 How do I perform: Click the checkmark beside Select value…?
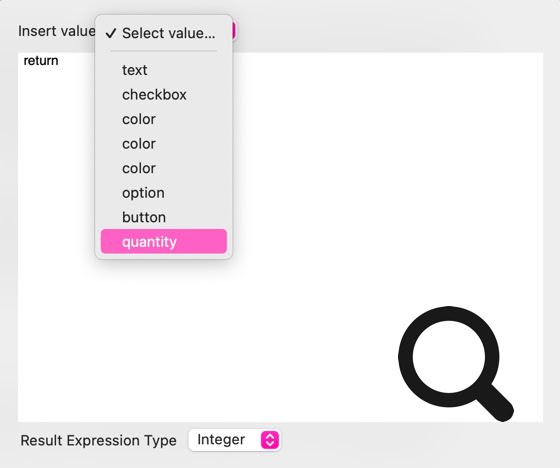coord(111,33)
